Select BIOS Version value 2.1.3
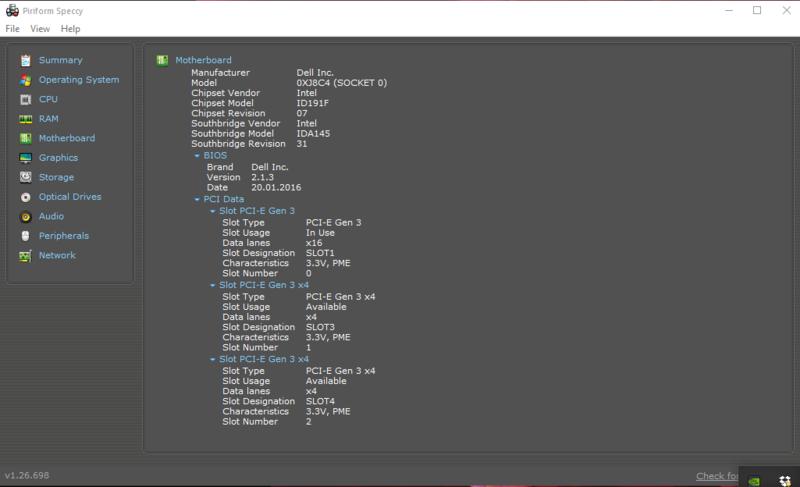800x487 pixels. (262, 177)
